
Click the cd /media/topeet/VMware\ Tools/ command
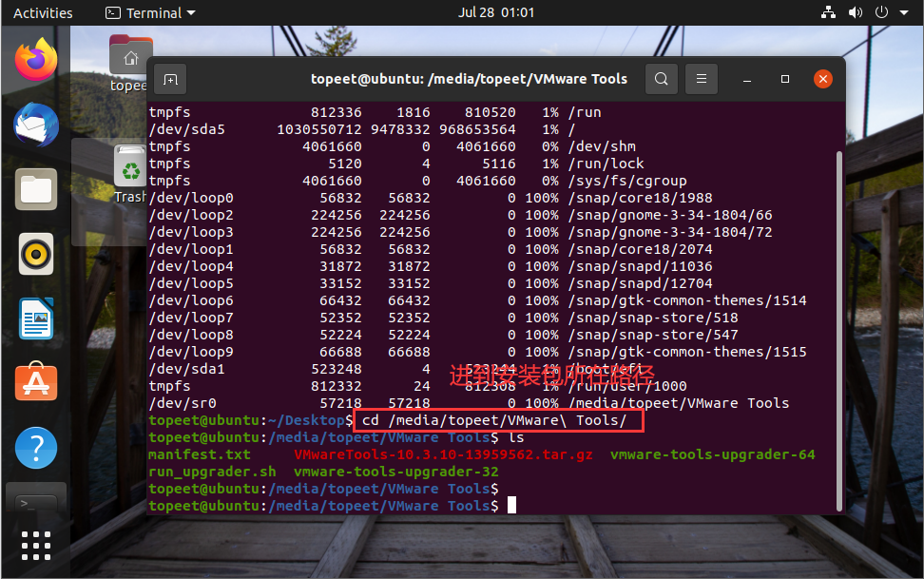point(493,420)
